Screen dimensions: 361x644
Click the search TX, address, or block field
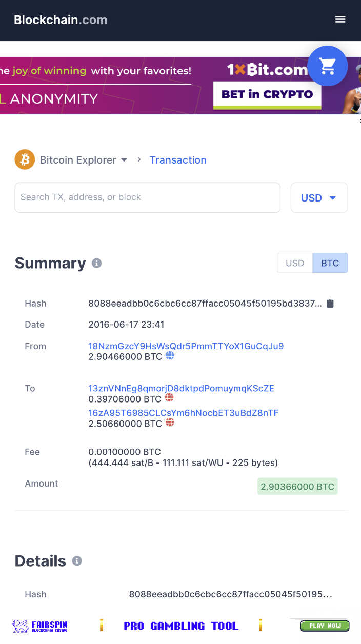[x=147, y=197]
